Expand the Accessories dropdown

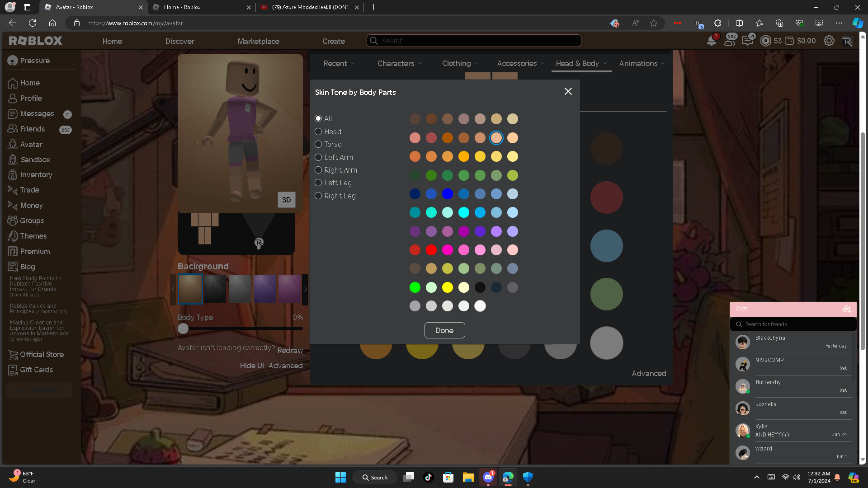521,64
